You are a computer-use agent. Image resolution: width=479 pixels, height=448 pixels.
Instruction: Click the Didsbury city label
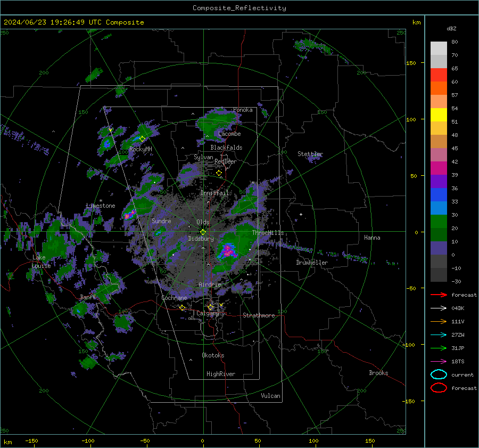(201, 239)
